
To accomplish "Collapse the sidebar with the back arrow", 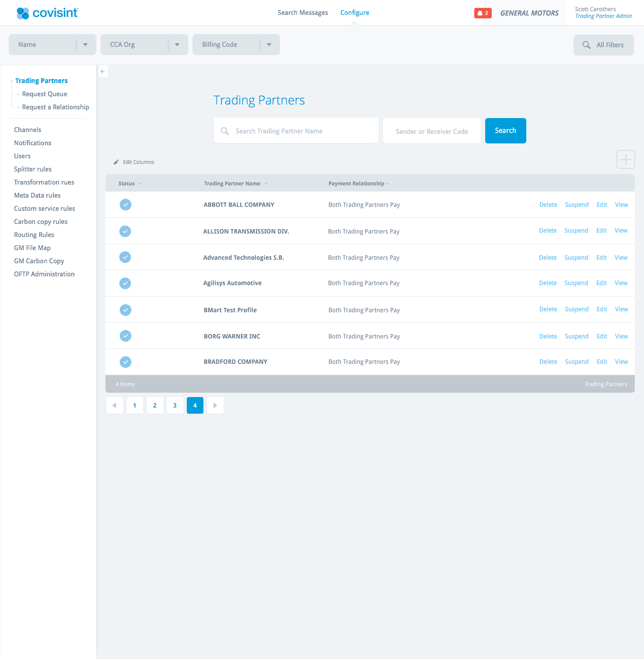I will (x=102, y=71).
